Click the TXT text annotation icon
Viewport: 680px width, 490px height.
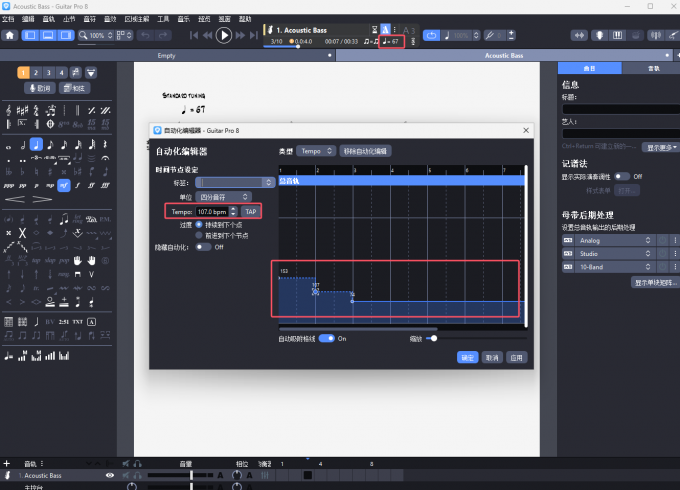[x=77, y=321]
